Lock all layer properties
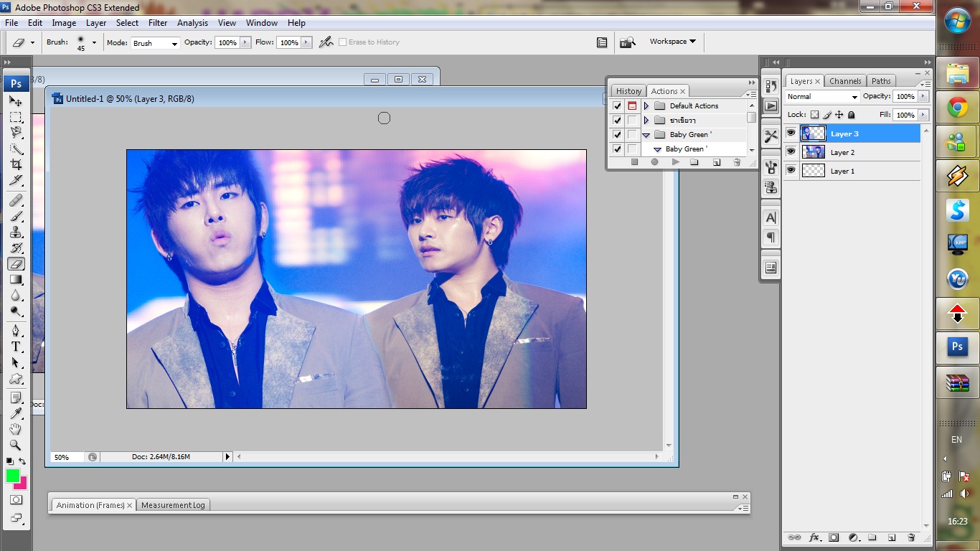This screenshot has width=980, height=551. [852, 115]
